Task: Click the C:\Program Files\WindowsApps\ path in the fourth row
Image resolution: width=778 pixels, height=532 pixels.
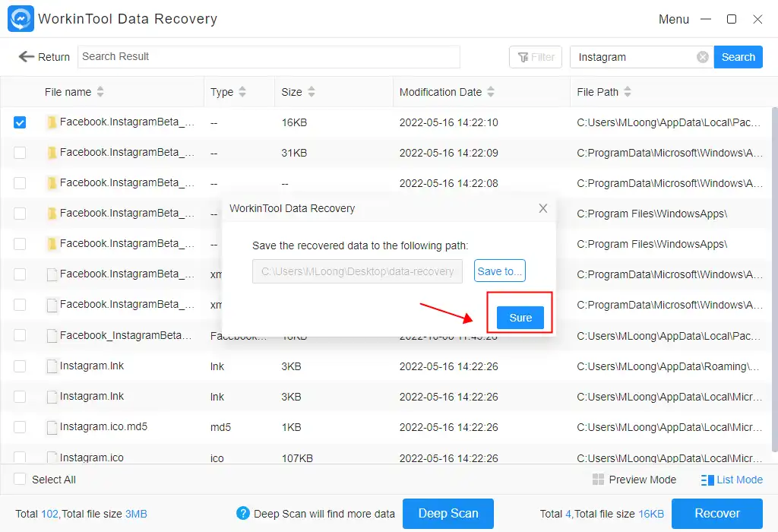Action: tap(652, 214)
